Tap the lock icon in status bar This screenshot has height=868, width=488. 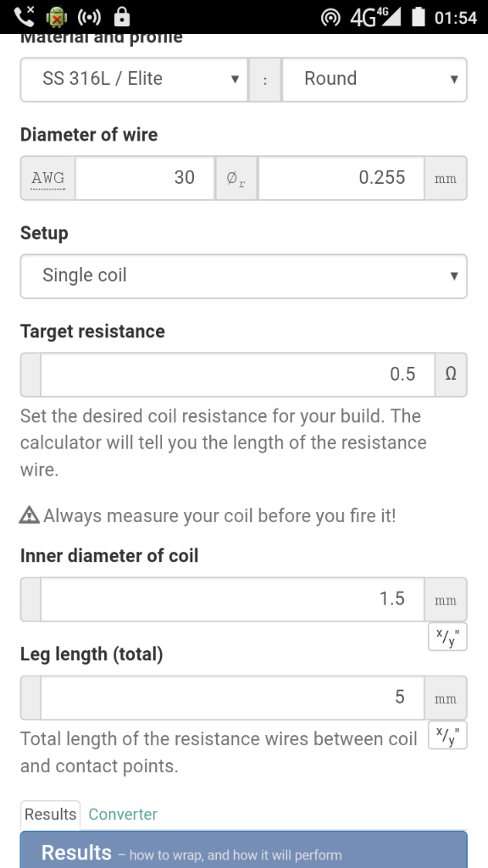click(122, 17)
